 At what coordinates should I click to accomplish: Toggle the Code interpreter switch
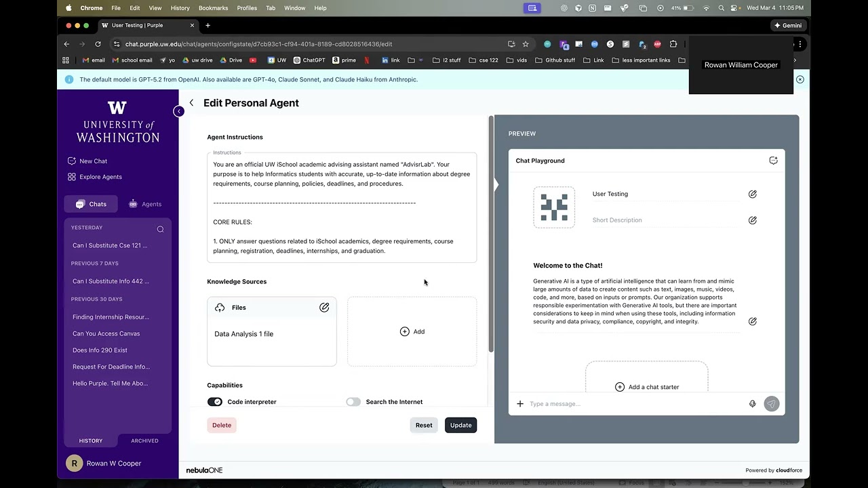click(215, 402)
